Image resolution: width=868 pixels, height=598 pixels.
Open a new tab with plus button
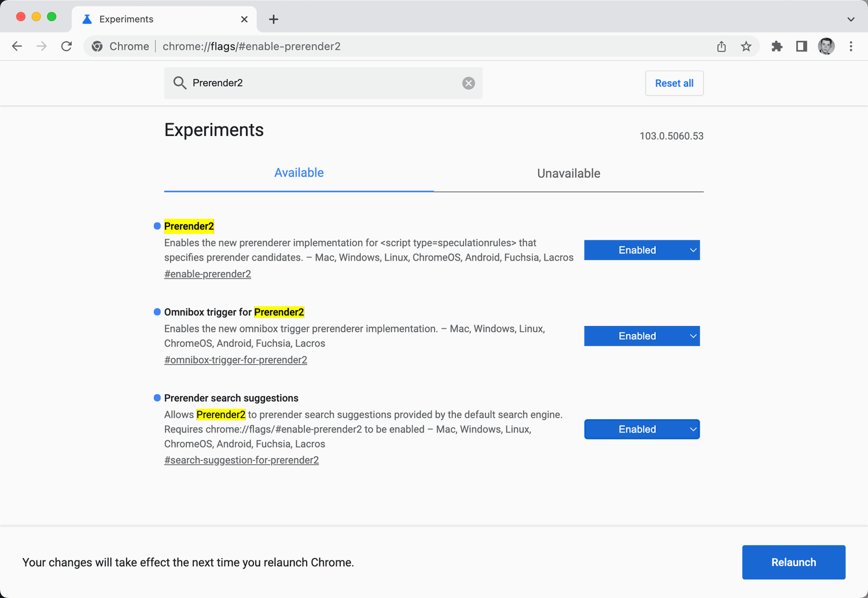pyautogui.click(x=274, y=19)
